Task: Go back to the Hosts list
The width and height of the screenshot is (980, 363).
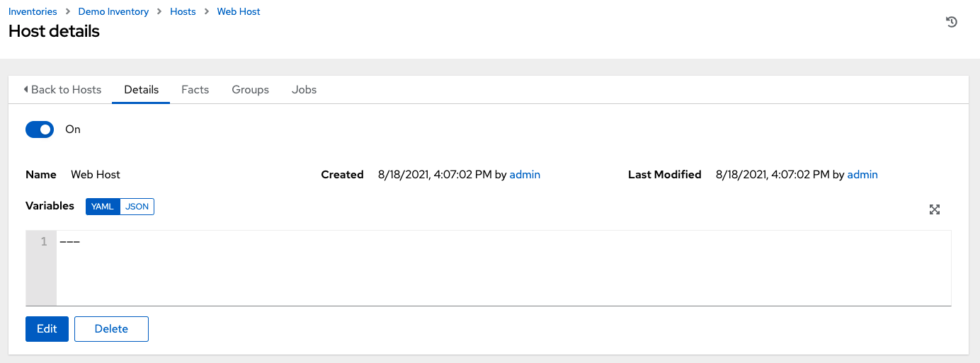Action: 62,90
